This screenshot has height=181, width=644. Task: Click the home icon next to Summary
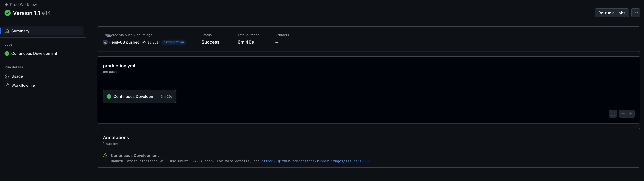(x=7, y=31)
